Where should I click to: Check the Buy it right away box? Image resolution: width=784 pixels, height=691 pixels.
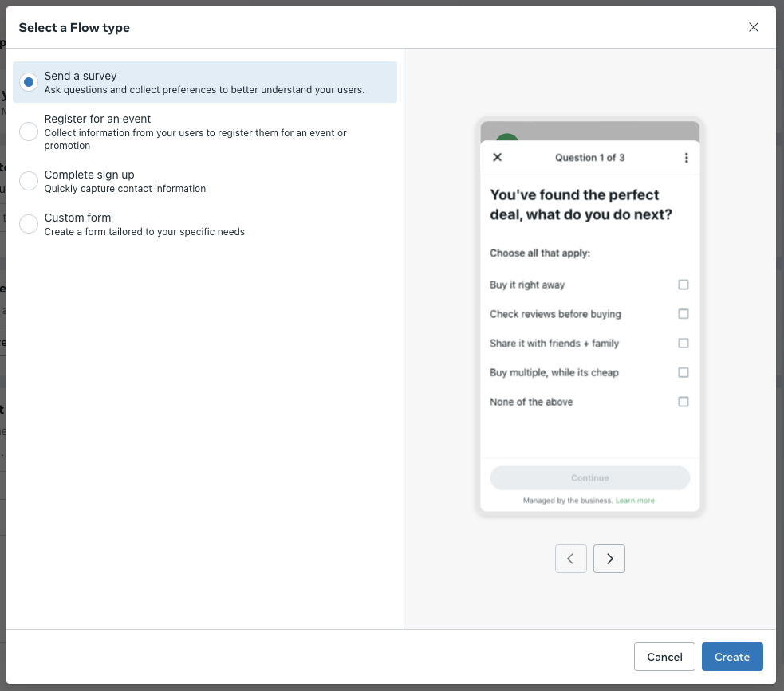pos(683,285)
